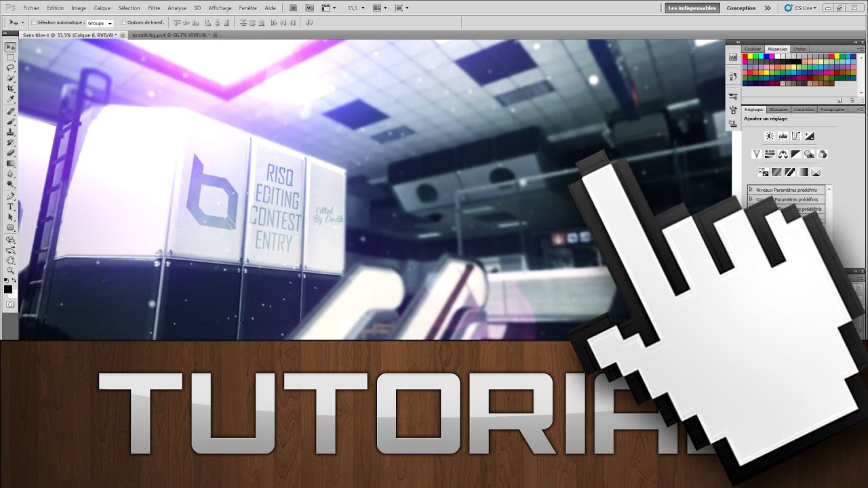
Task: Open the Move tool preset picker arrow
Action: click(22, 22)
